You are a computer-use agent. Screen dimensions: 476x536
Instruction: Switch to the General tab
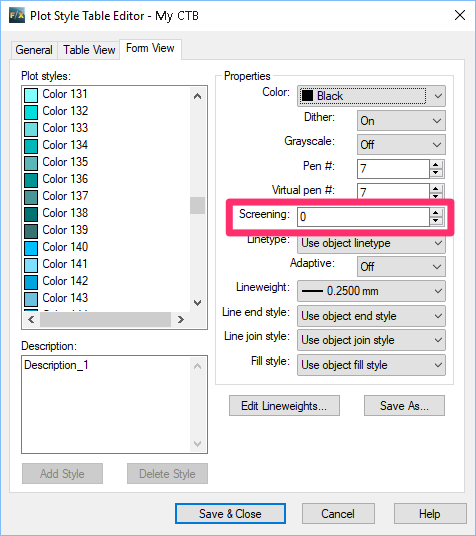click(34, 50)
